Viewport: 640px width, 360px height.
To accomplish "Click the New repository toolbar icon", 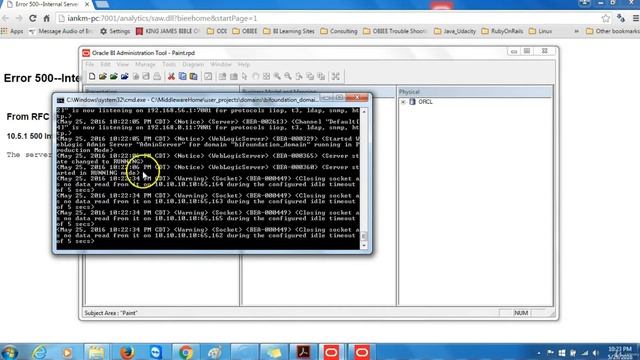I will pyautogui.click(x=92, y=76).
